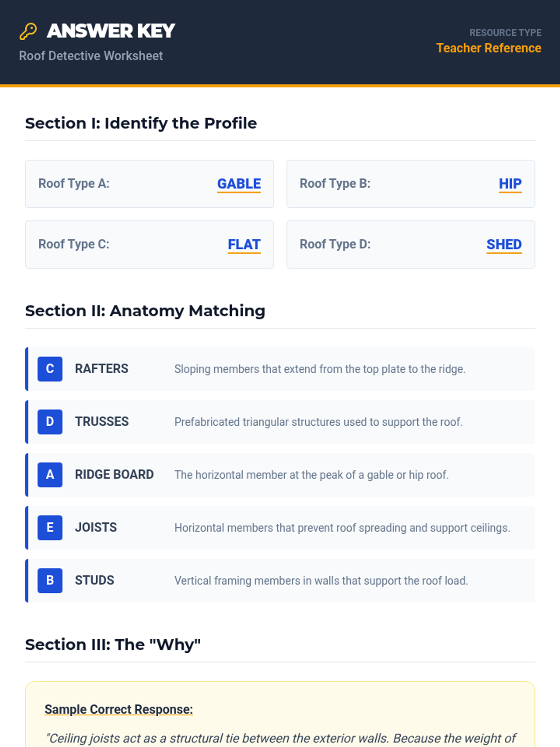Click the FLAT answer for Roof Type C

tap(244, 245)
